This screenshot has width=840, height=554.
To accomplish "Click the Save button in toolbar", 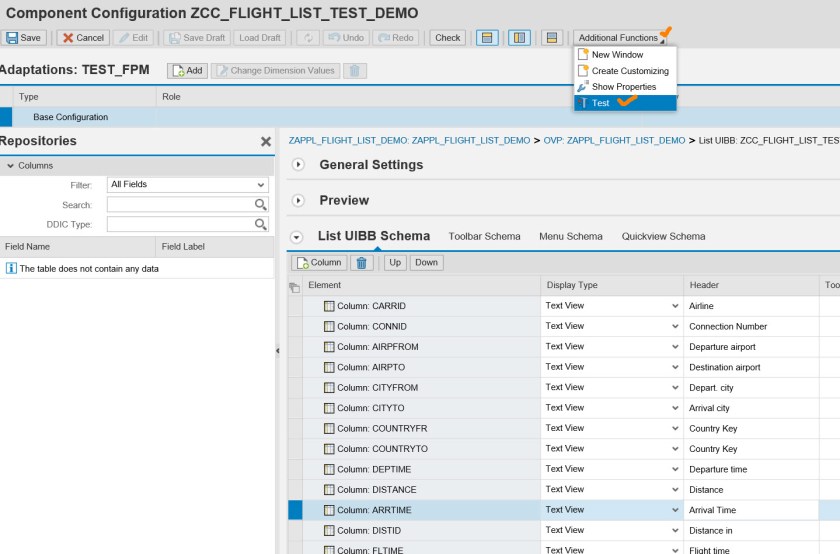I will (24, 38).
